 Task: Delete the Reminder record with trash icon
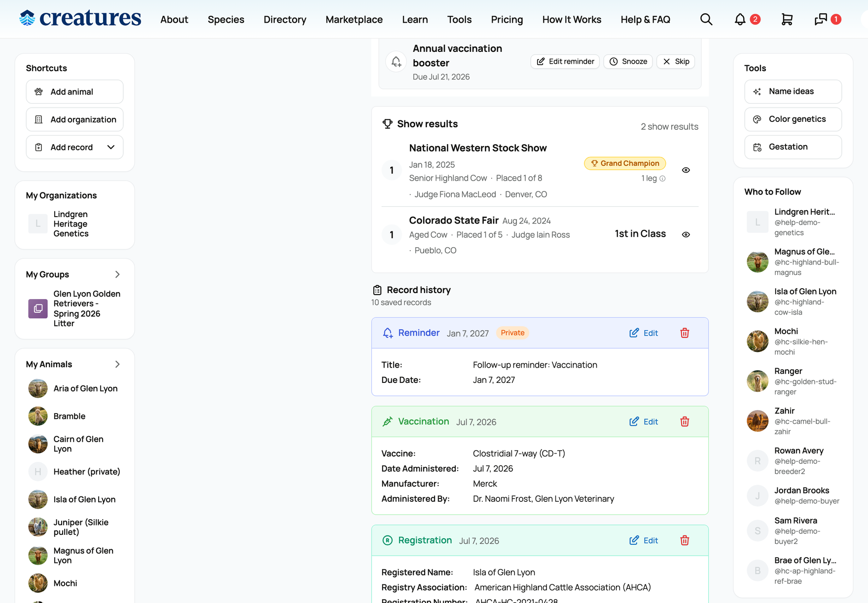pyautogui.click(x=685, y=333)
